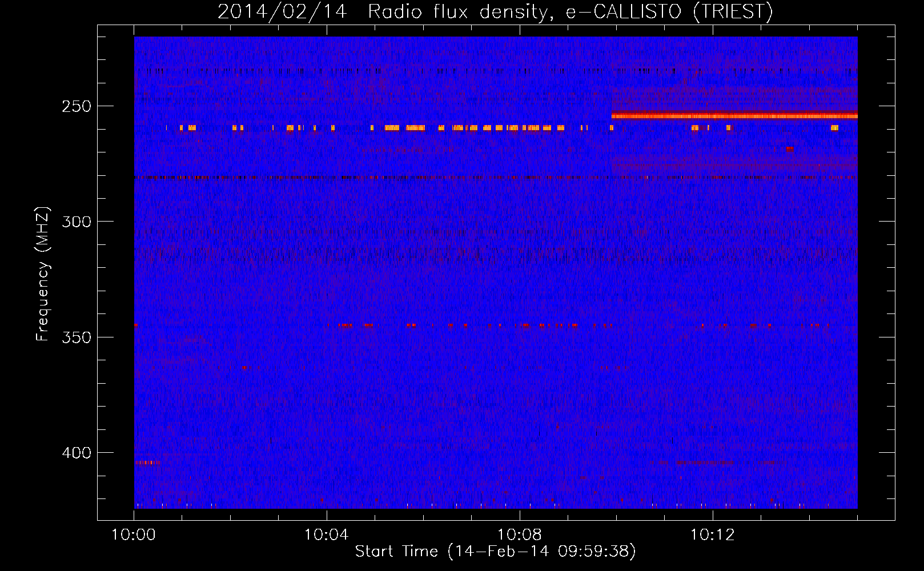
Task: Click the 10:12 time tick label
Action: point(713,535)
